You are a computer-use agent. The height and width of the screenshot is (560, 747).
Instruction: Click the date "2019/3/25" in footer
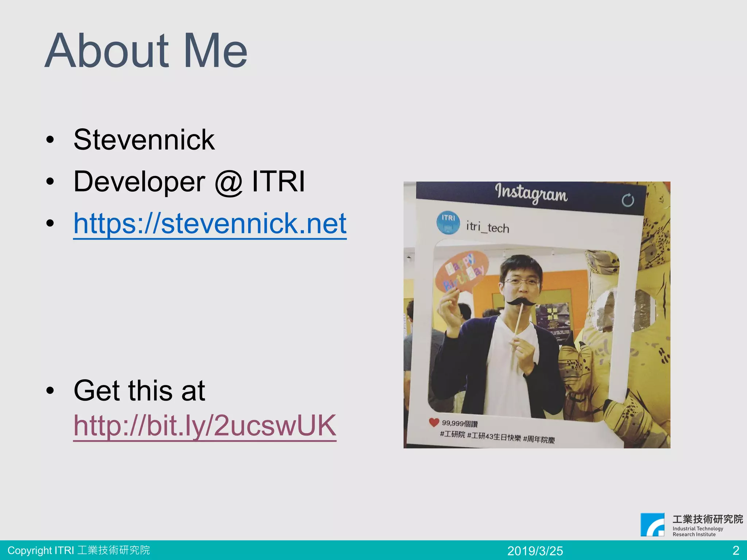point(535,551)
